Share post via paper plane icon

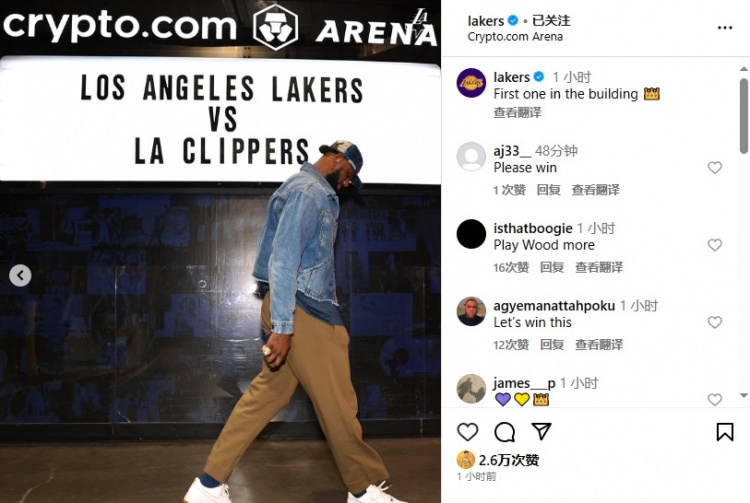[x=541, y=431]
